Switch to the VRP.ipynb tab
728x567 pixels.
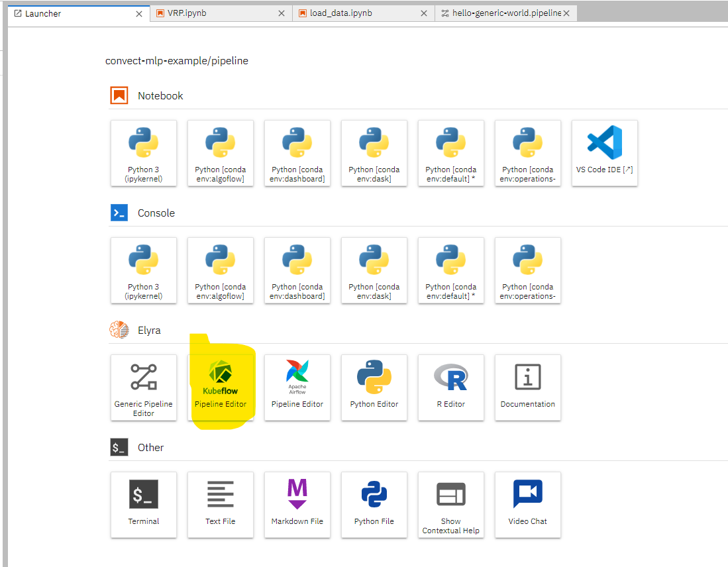tap(221, 13)
